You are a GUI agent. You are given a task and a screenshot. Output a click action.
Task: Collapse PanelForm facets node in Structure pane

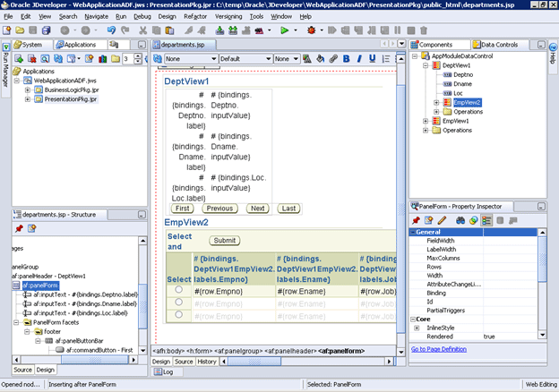(x=16, y=322)
